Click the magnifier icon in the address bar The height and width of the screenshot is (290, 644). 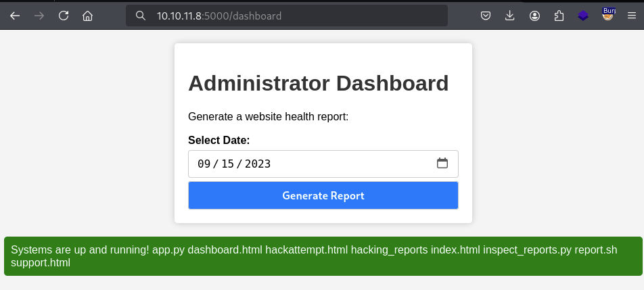pyautogui.click(x=141, y=16)
